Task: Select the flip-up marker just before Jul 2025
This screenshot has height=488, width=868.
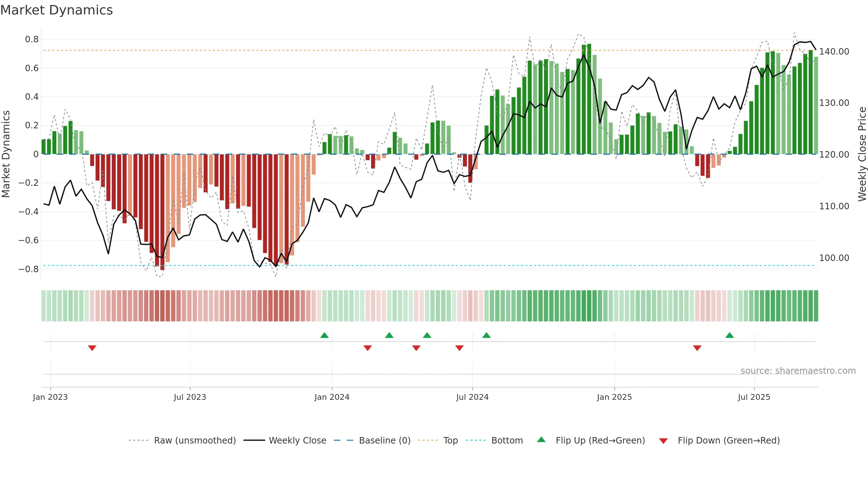Action: 729,335
